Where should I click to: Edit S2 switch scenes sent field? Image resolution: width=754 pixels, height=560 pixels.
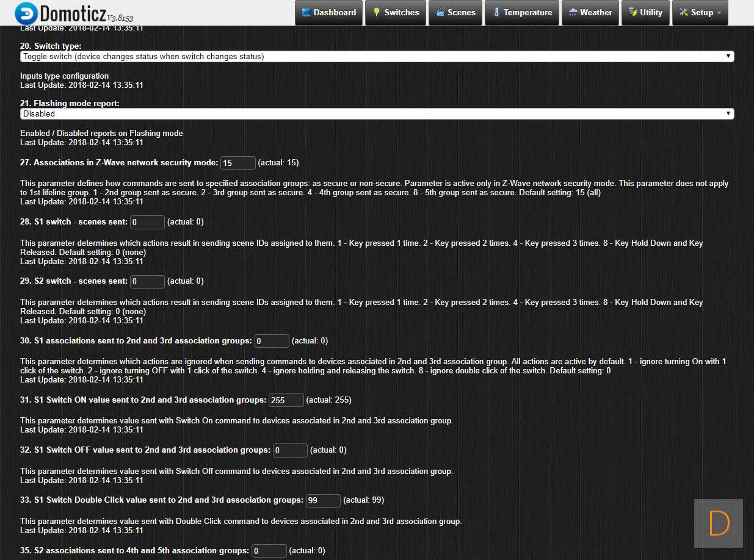coord(147,281)
